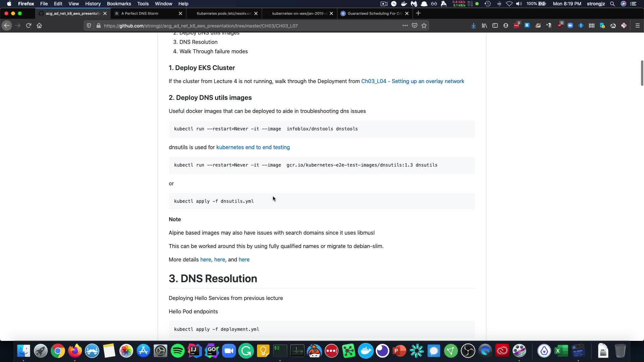Open Firefox downloads panel
This screenshot has width=644, height=362.
click(473, 25)
